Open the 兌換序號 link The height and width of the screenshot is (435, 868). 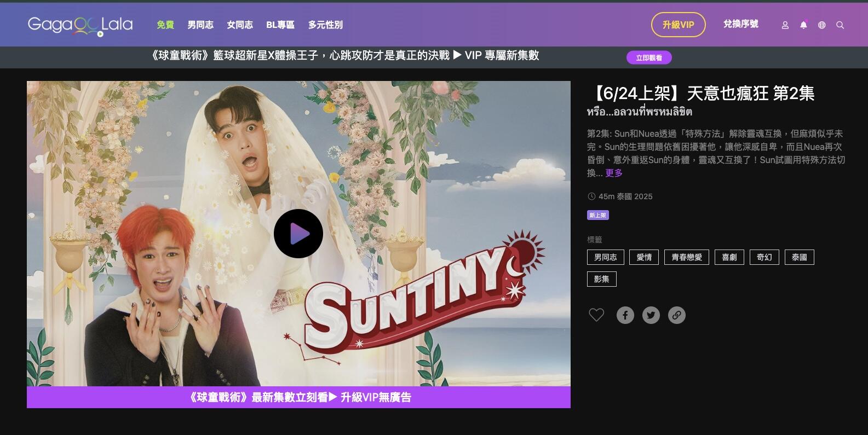point(741,24)
